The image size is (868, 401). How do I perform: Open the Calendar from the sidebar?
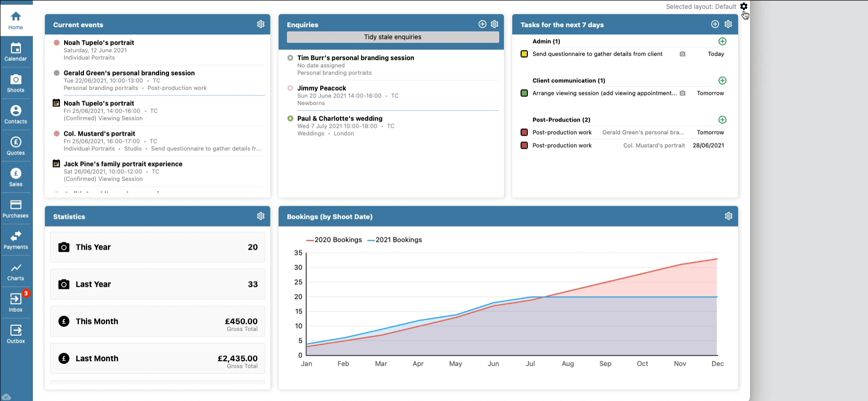tap(16, 52)
